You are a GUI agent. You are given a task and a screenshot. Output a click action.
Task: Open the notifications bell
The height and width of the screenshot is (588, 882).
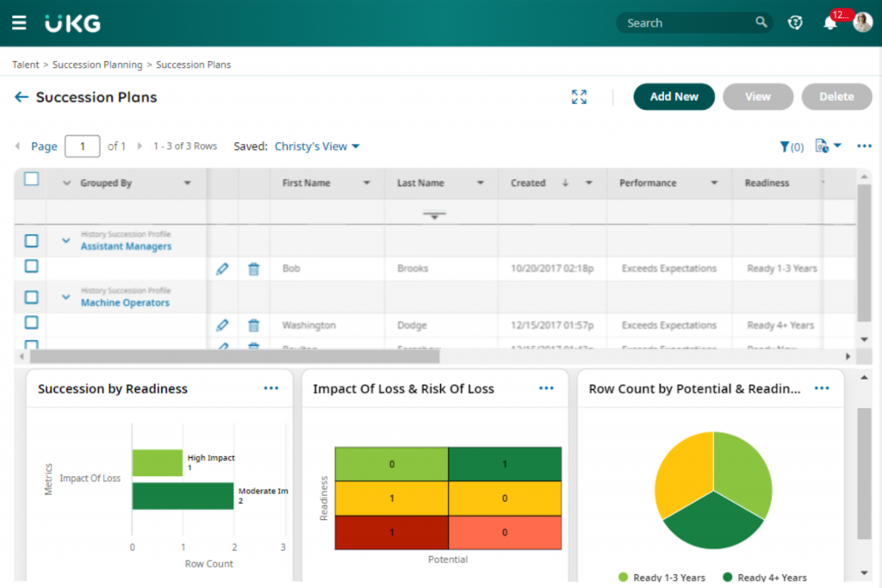[x=829, y=23]
